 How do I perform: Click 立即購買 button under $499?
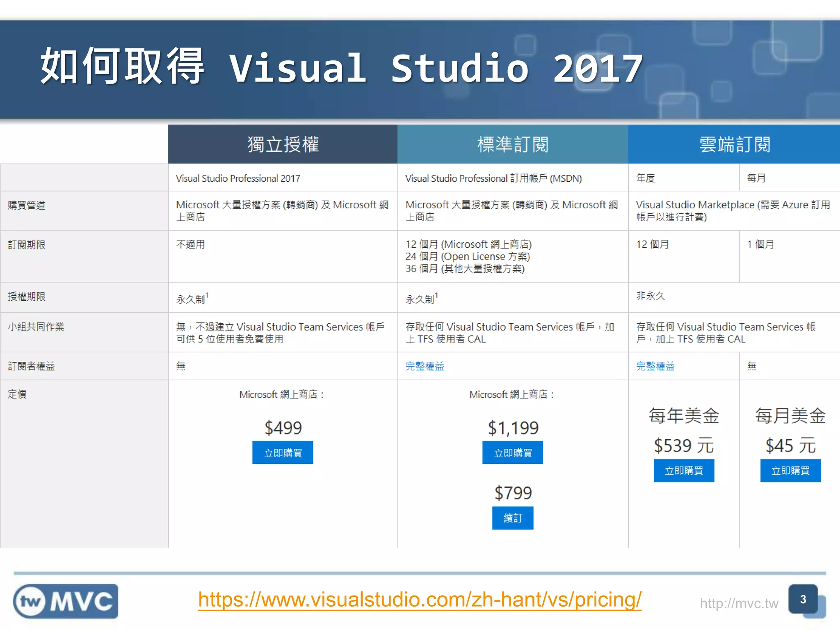click(283, 452)
